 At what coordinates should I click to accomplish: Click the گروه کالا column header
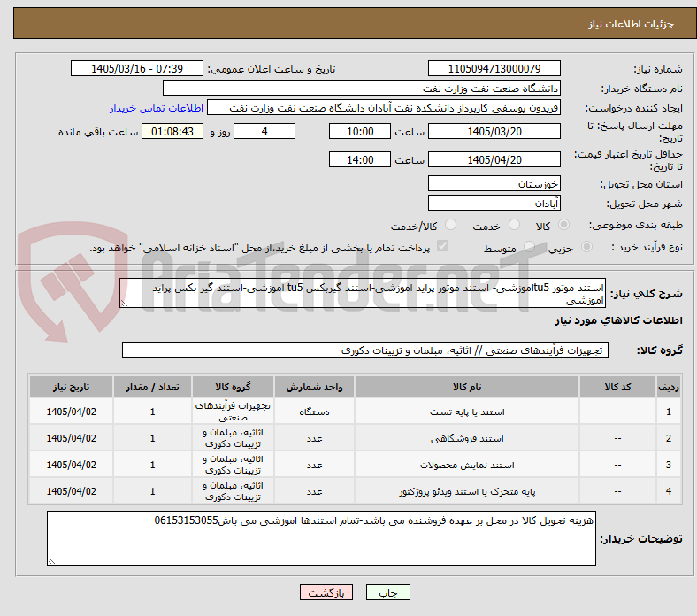click(233, 387)
